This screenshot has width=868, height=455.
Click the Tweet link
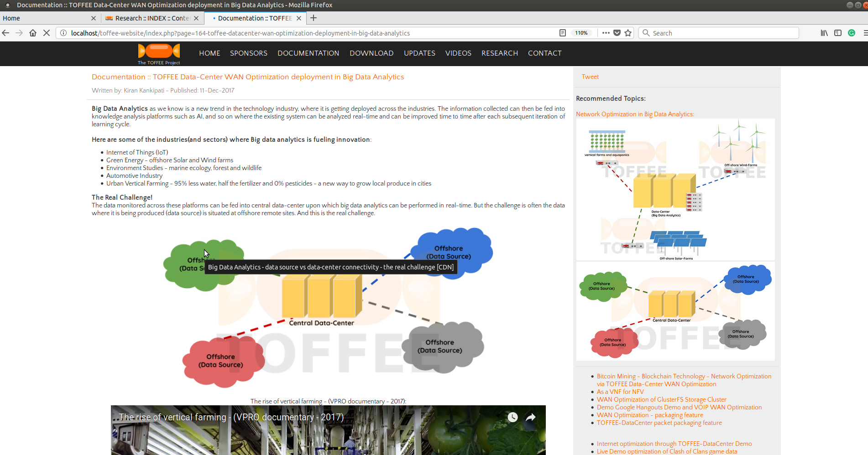[590, 77]
